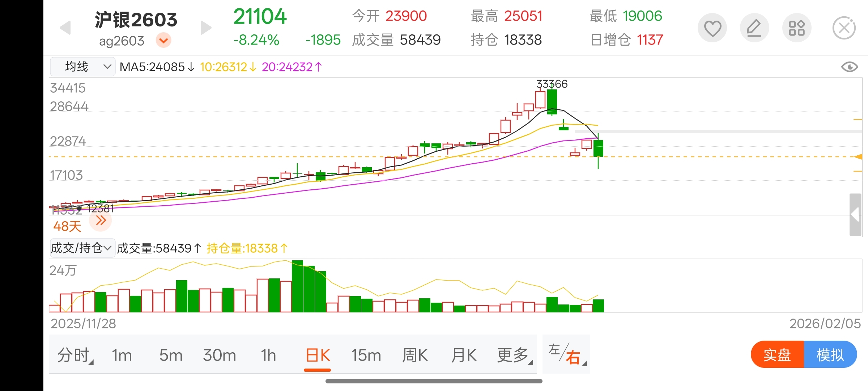Expand the ag2603 contract dropdown arrow

click(x=163, y=40)
